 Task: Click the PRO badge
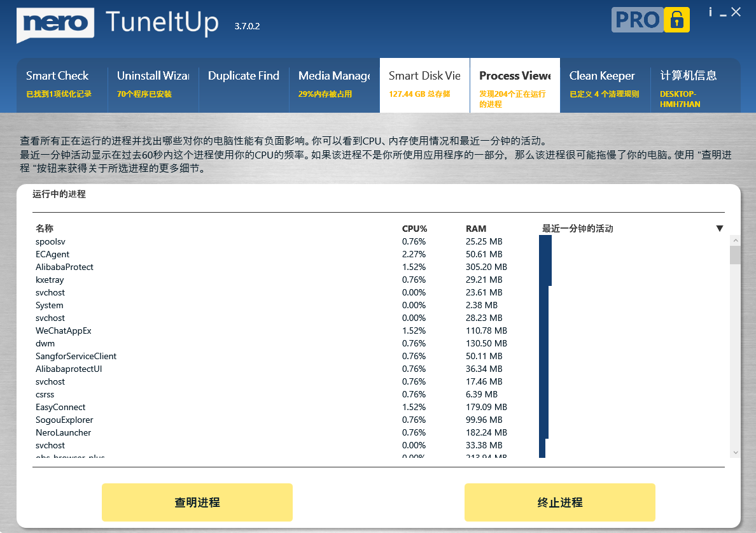(x=638, y=20)
